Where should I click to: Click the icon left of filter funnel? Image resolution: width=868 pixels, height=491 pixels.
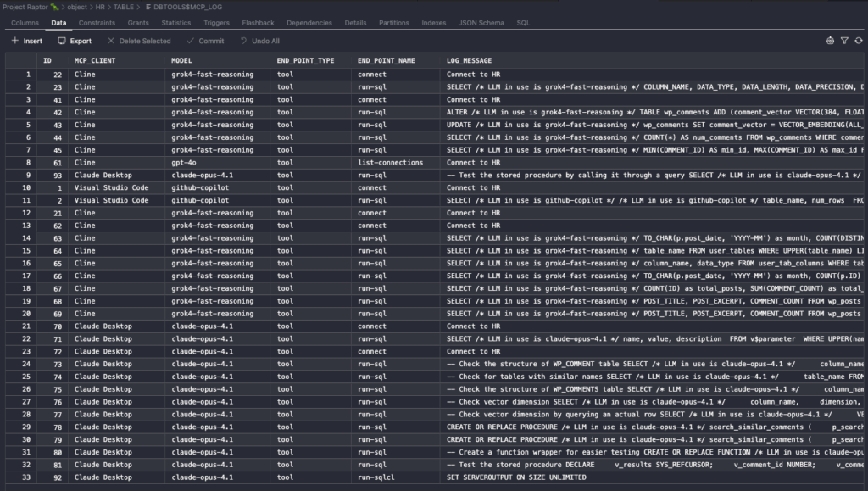pos(830,41)
